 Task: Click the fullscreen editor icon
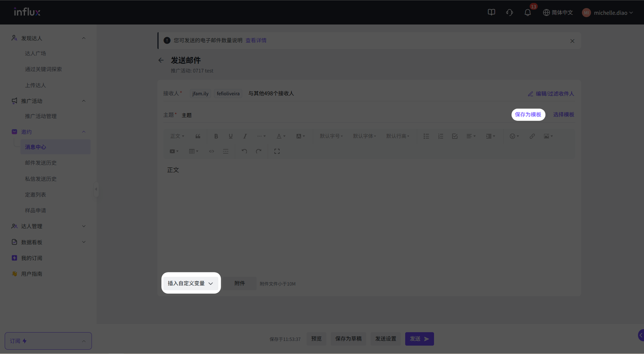point(277,151)
